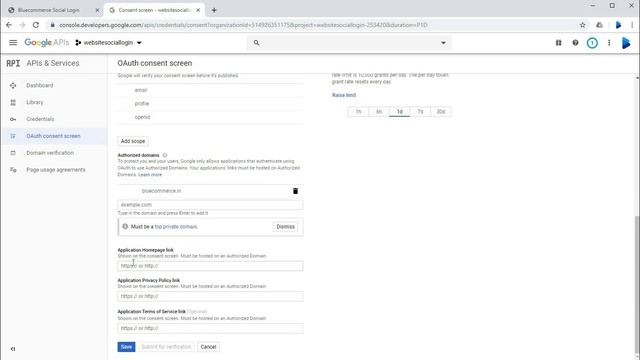640x360 pixels.
Task: Click the browser address bar URL
Action: pyautogui.click(x=243, y=25)
